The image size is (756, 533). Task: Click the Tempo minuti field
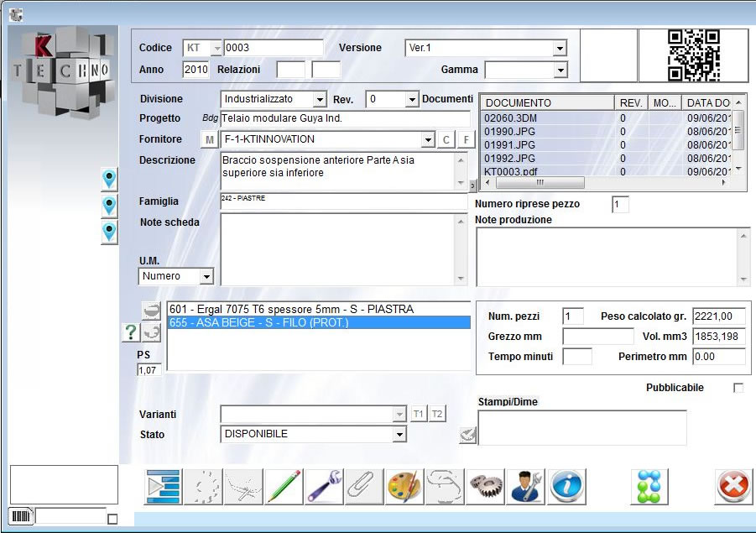577,357
